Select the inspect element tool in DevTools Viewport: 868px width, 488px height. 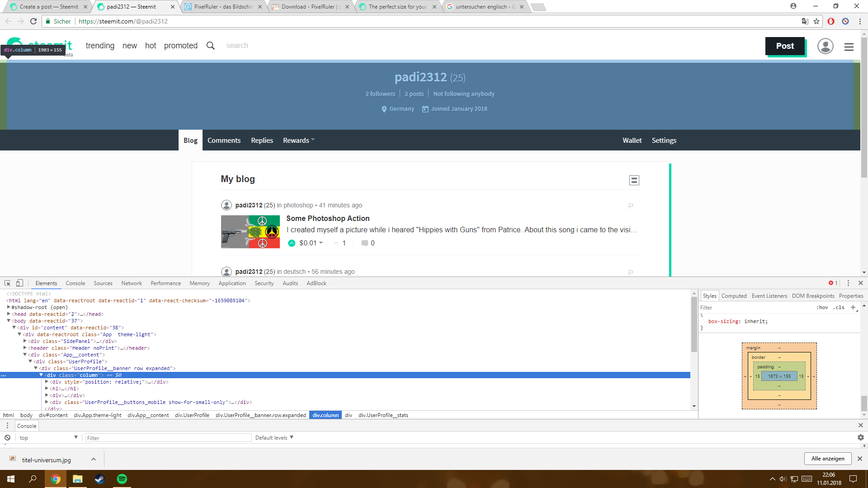[7, 283]
